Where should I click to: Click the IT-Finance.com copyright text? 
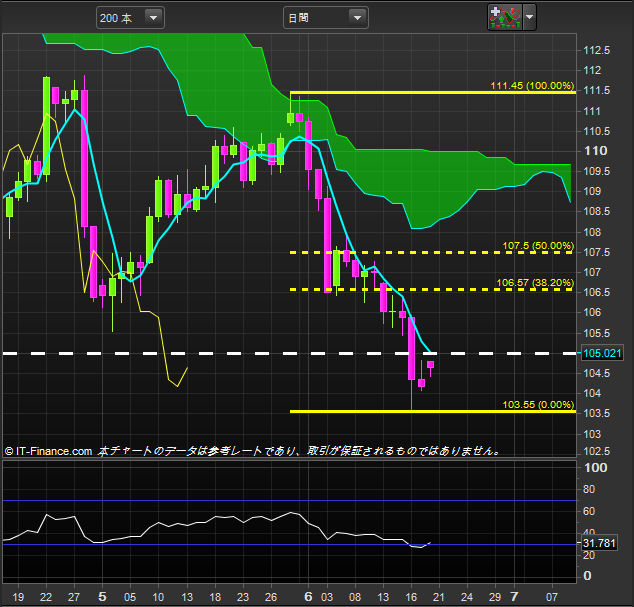(49, 451)
